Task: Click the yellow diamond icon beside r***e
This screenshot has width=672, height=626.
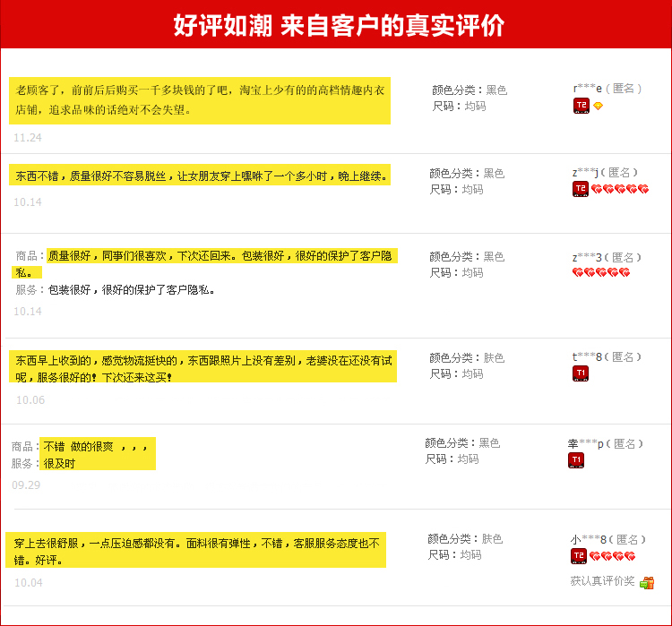Action: point(598,106)
